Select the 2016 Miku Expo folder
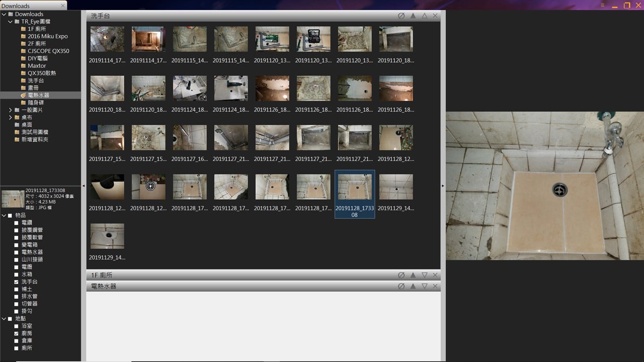 coord(47,36)
